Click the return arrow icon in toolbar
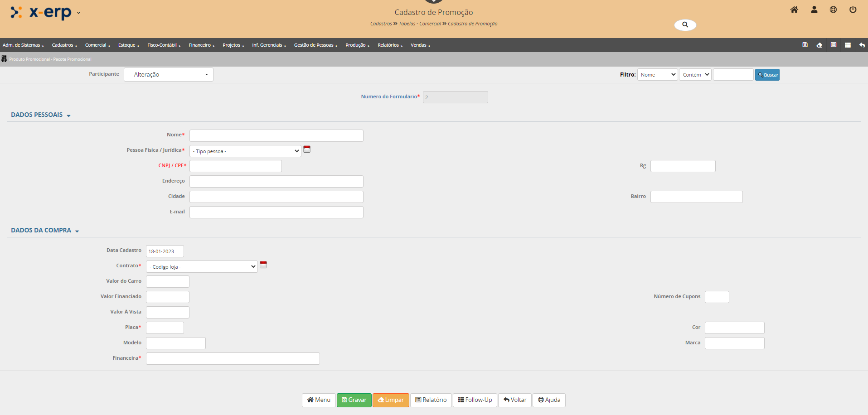Image resolution: width=868 pixels, height=415 pixels. (x=862, y=45)
